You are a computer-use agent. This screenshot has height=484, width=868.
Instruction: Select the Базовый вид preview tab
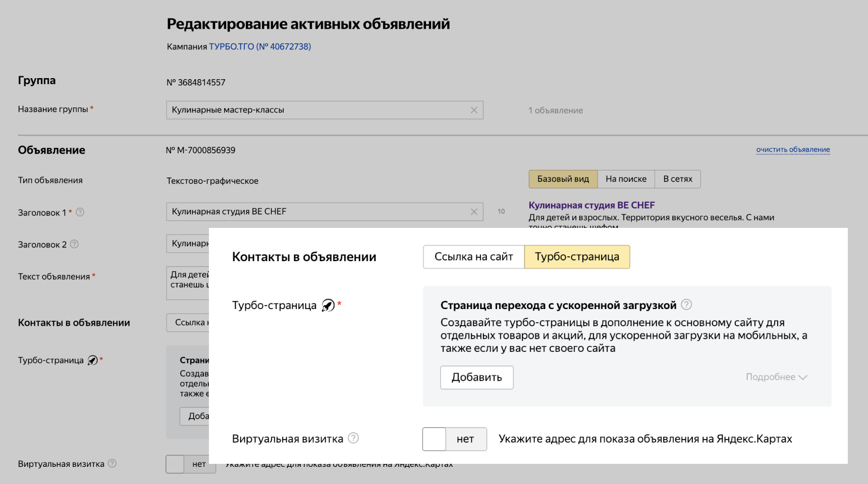563,179
